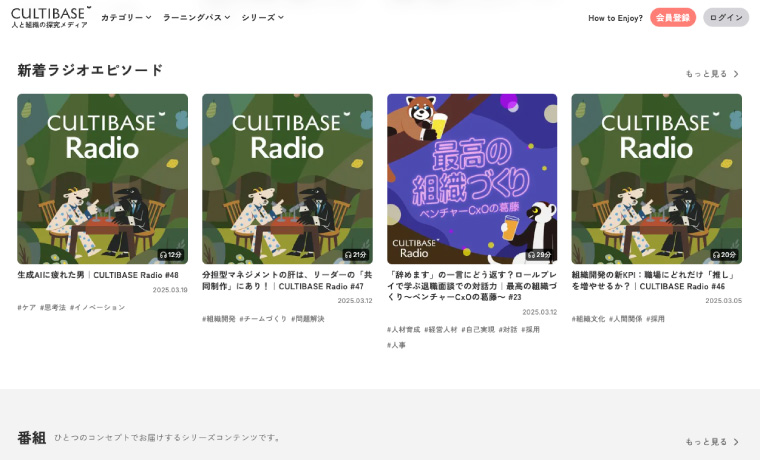The height and width of the screenshot is (460, 760).
Task: Select the #イノベーション tag
Action: point(97,307)
